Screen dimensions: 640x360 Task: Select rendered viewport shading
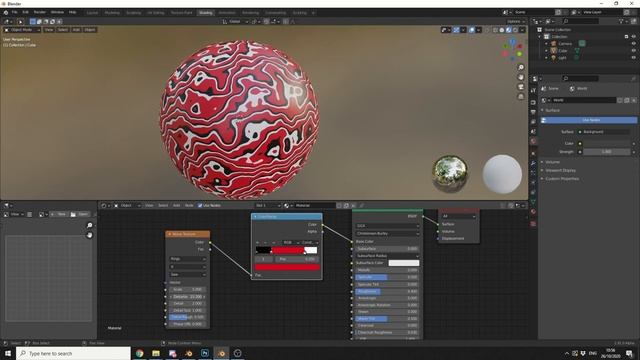515,30
